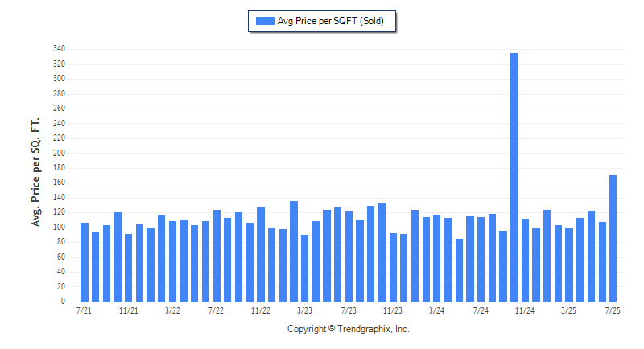Click the 11/24 x-axis label

[x=525, y=310]
